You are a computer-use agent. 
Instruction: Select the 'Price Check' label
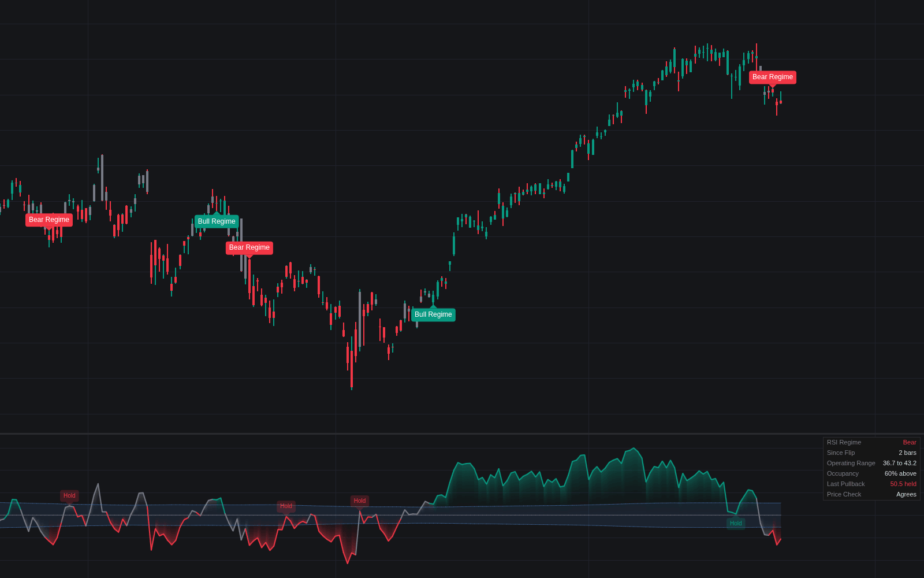(844, 494)
